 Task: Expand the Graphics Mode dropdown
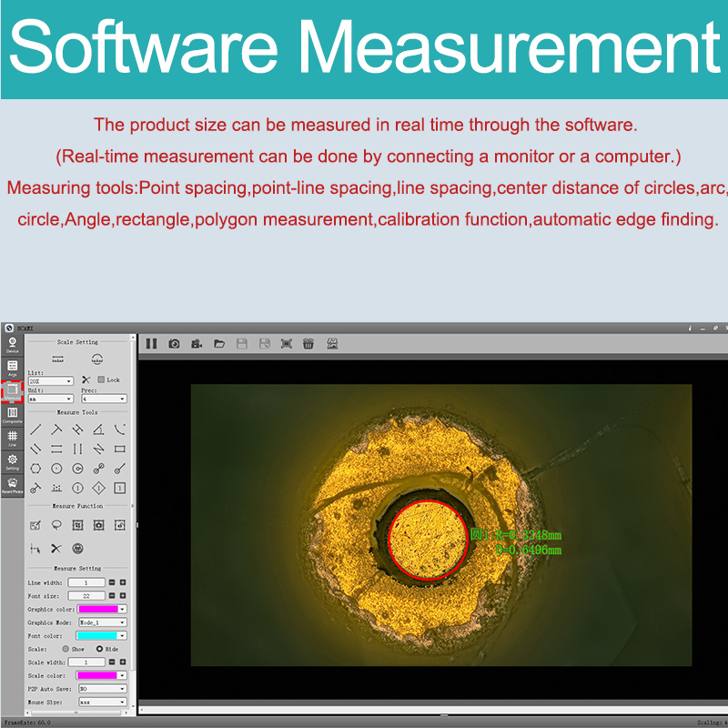coord(102,622)
